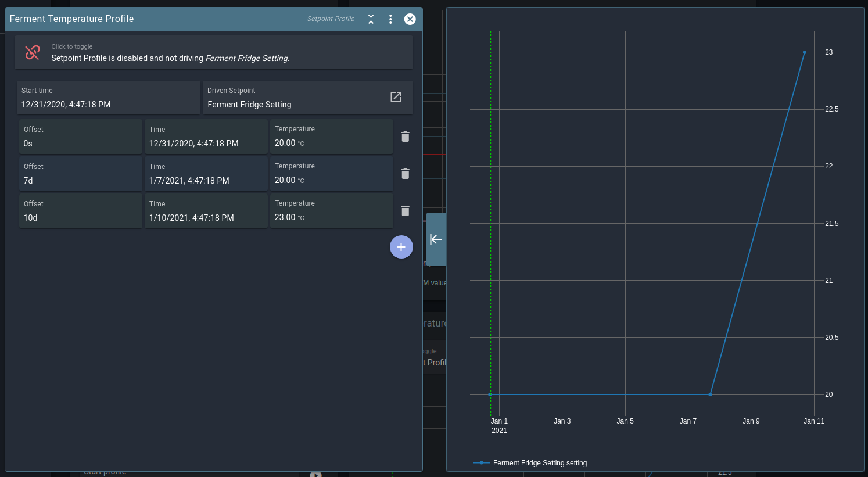The width and height of the screenshot is (868, 477).
Task: Edit Time field 12/31/2020, 4:47:18 PM in first row
Action: click(x=206, y=137)
